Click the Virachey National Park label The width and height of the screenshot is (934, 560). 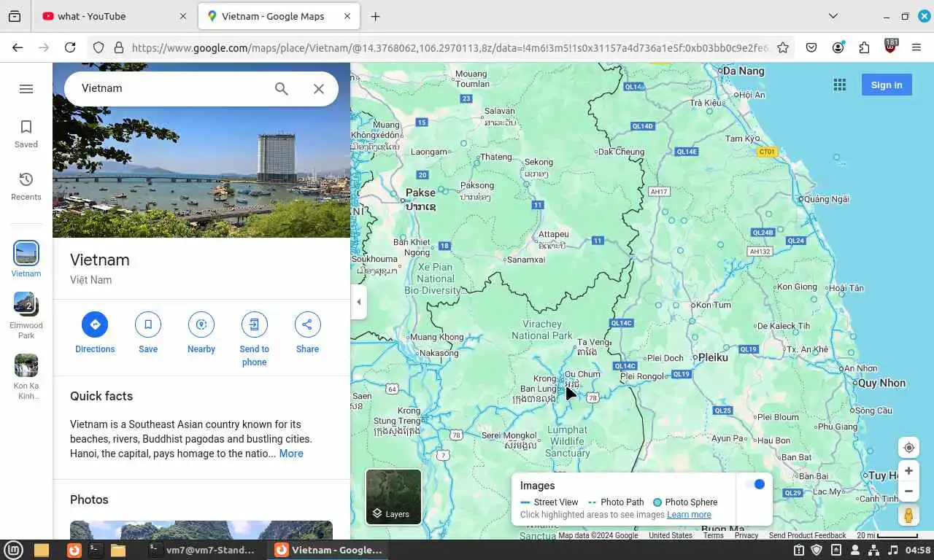pyautogui.click(x=542, y=330)
